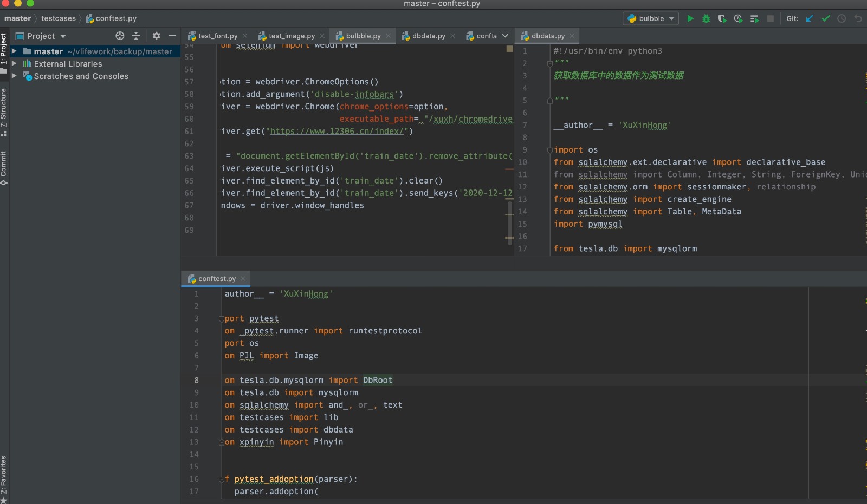Click the profiler run icon
Screen dimensions: 867x504
tap(738, 18)
